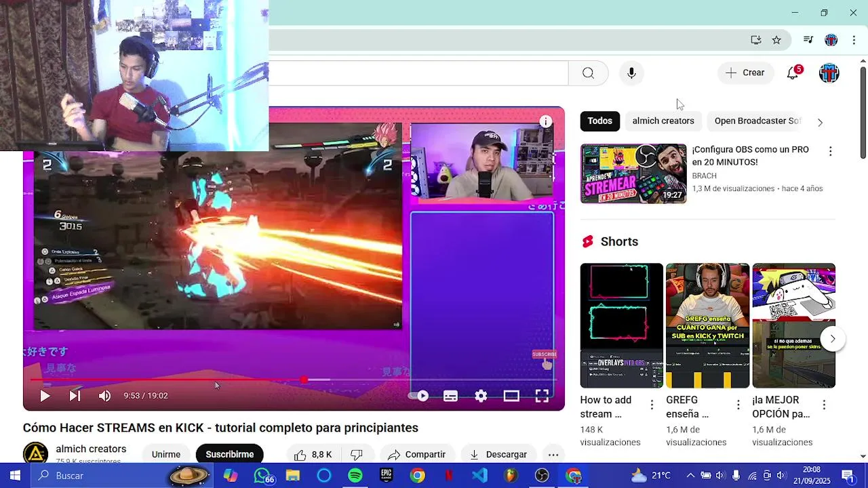The width and height of the screenshot is (868, 488).
Task: Open the Crear menu
Action: click(x=745, y=73)
